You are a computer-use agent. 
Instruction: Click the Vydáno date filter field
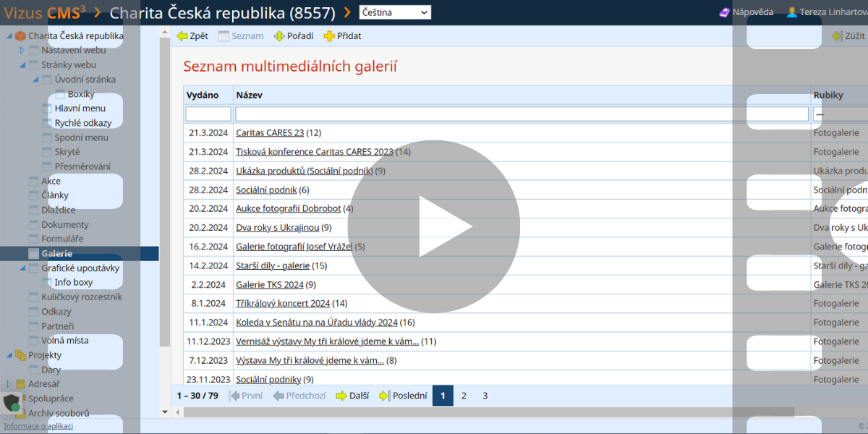click(x=208, y=114)
